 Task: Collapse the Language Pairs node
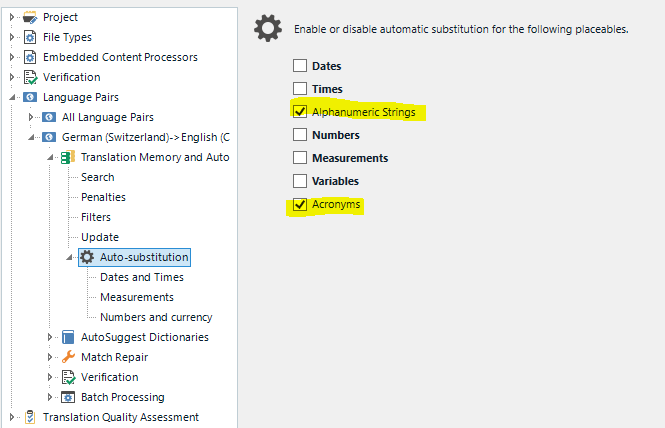[12, 97]
